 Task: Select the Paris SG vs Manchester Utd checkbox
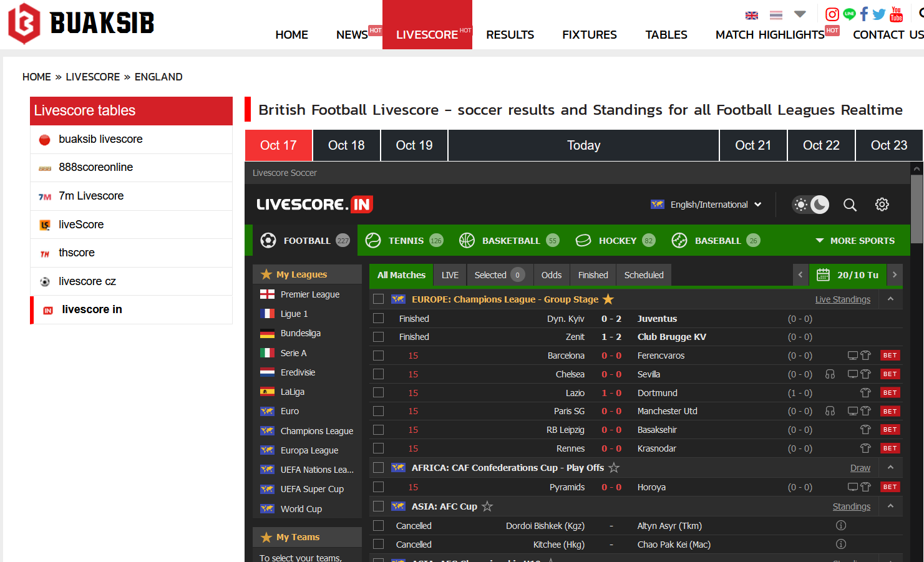point(378,411)
